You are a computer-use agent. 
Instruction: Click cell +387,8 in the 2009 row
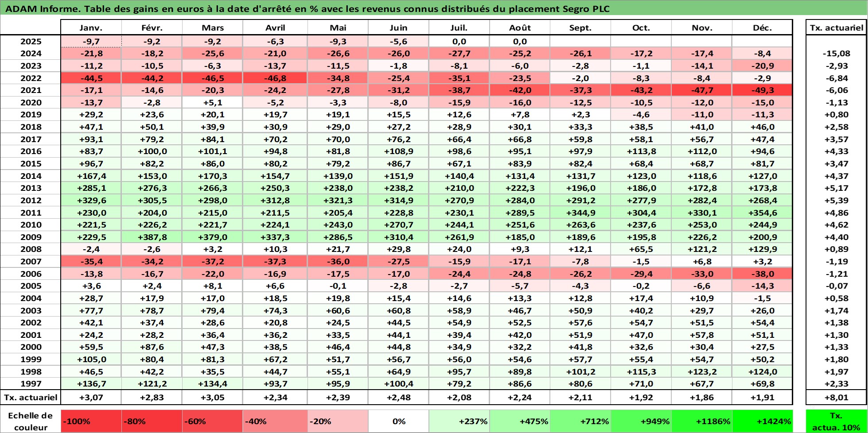pyautogui.click(x=152, y=237)
